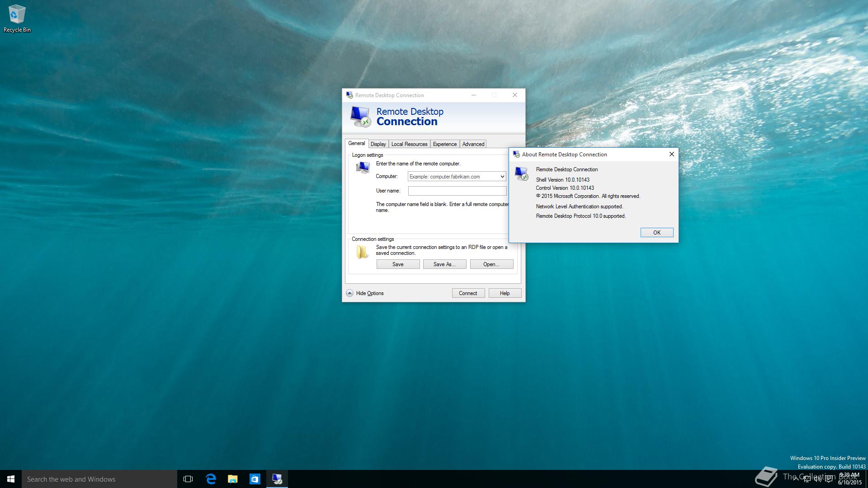The width and height of the screenshot is (868, 488).
Task: Open File Explorer from the taskbar
Action: point(233,479)
